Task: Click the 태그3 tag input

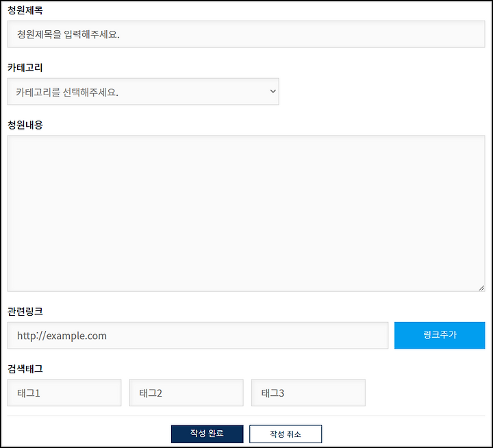Action: (308, 393)
